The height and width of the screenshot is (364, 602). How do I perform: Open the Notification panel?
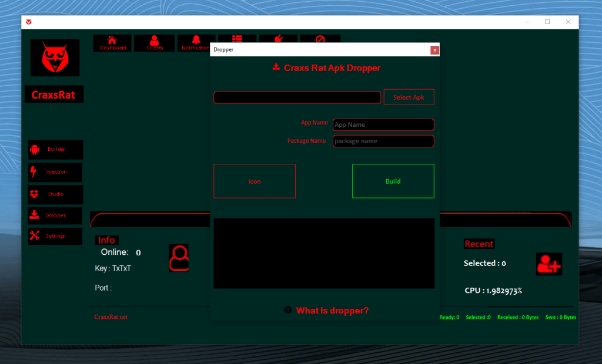196,43
